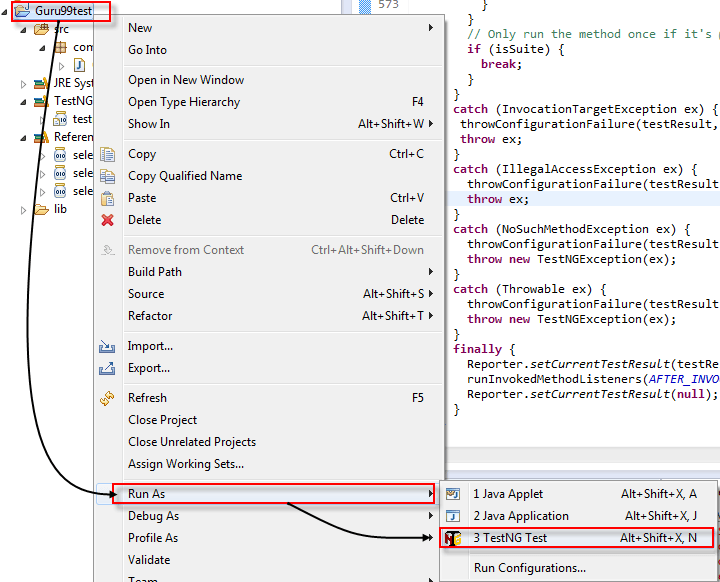Image resolution: width=720 pixels, height=582 pixels.
Task: Click the red Delete X icon
Action: coord(108,220)
